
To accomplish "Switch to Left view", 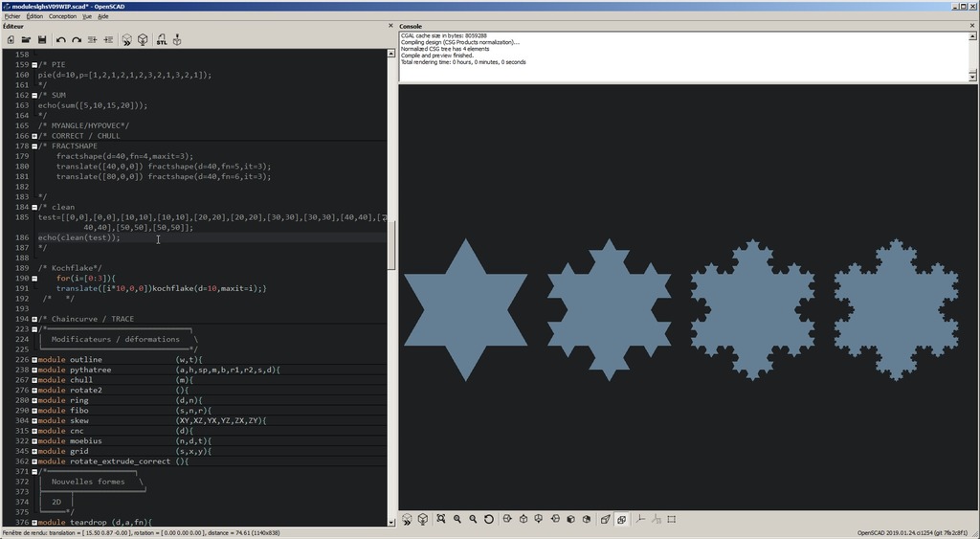I will (x=555, y=519).
